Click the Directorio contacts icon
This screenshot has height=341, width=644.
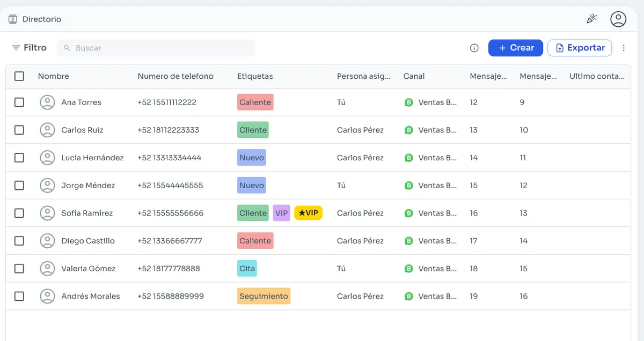tap(13, 19)
